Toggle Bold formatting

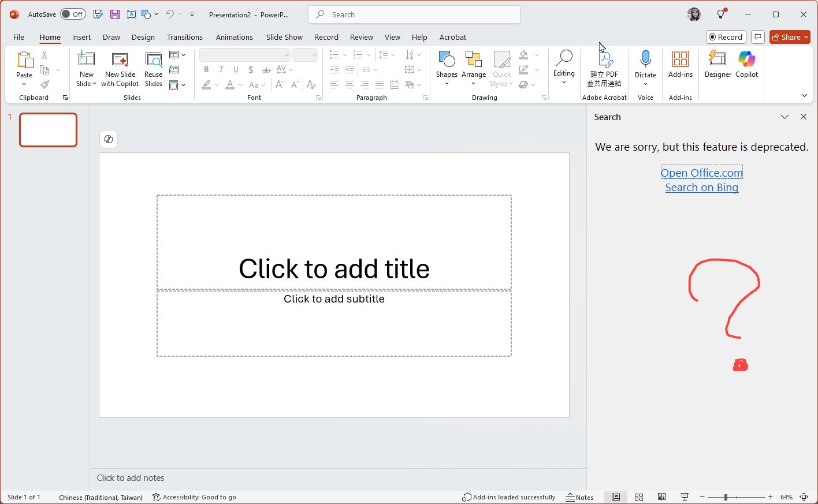[206, 69]
